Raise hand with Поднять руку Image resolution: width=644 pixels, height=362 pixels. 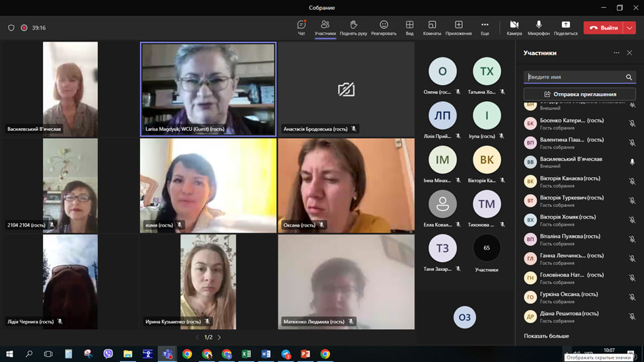click(x=353, y=28)
